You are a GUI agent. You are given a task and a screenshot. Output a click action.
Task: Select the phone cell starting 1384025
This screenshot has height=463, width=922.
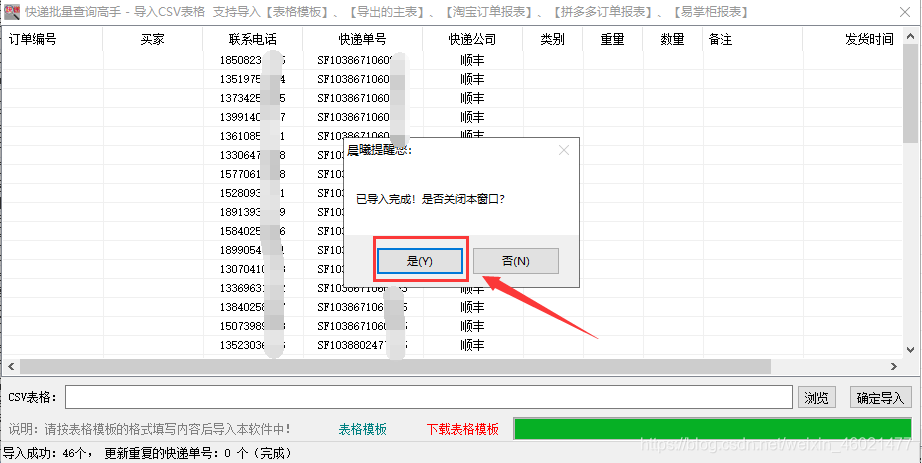click(x=253, y=307)
